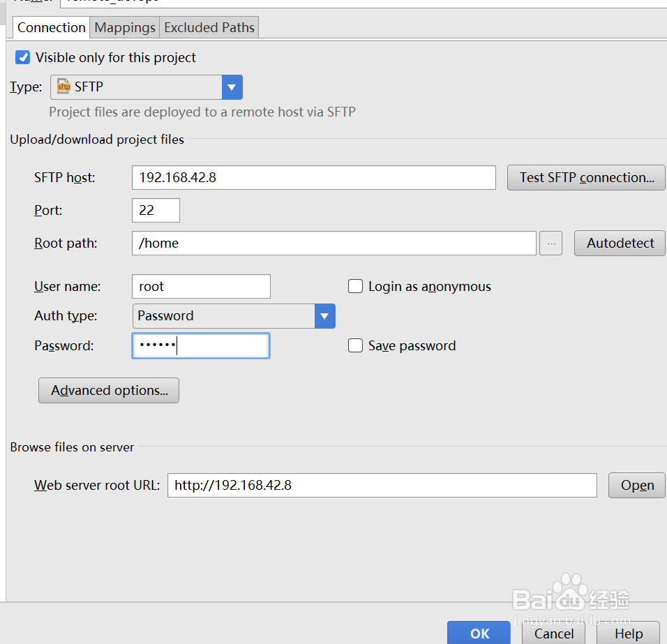Check the Save password option
The image size is (667, 644).
pos(356,345)
